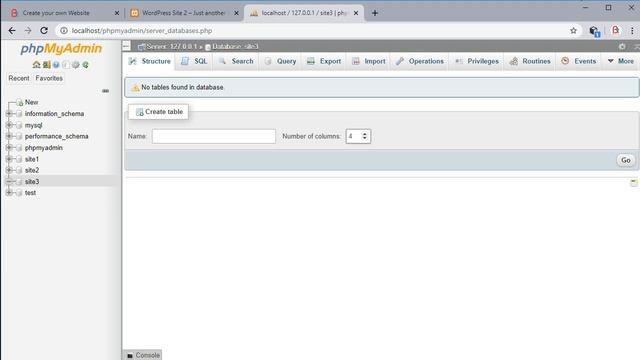
Task: Expand the performance_schema tree node
Action: pos(9,136)
